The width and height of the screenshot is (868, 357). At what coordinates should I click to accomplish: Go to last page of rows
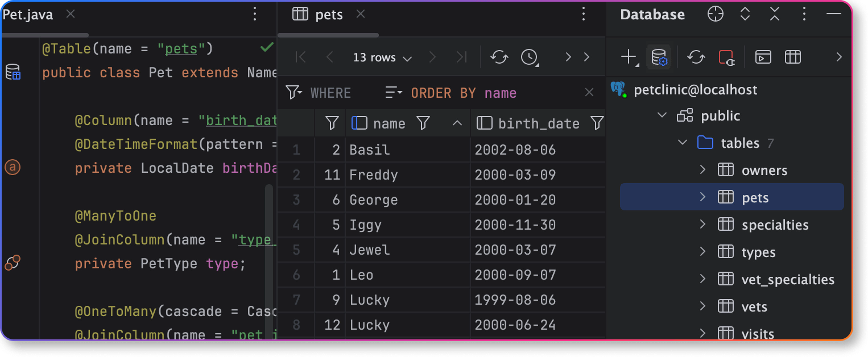(461, 57)
